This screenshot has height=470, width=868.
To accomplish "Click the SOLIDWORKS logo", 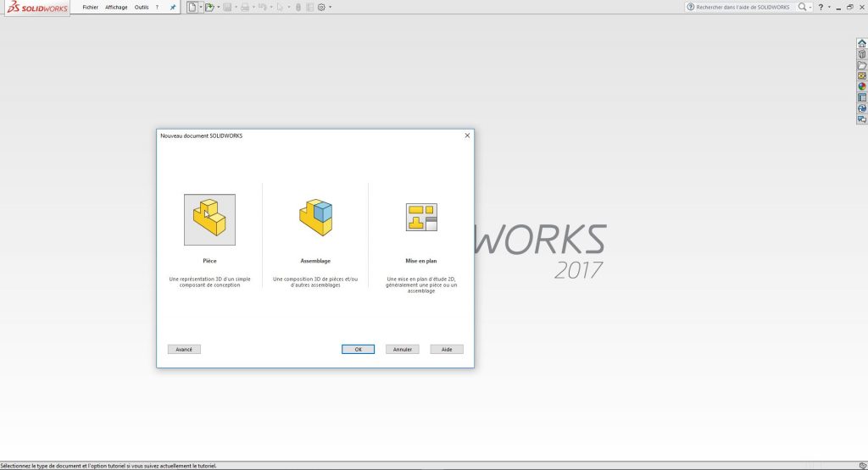I will [x=37, y=8].
